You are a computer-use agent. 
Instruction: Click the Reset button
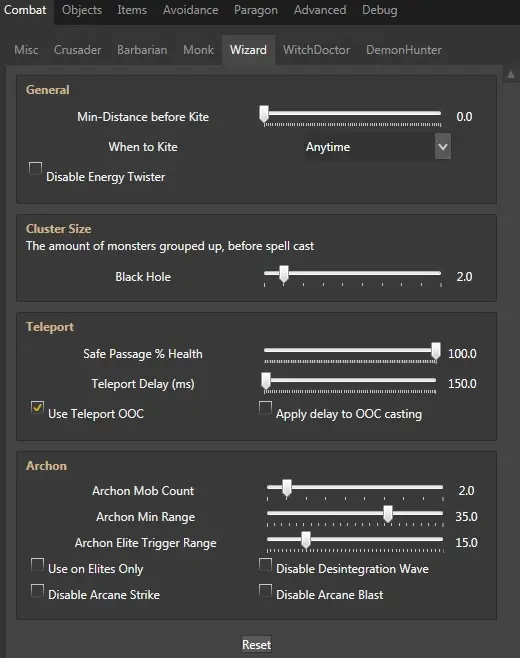pos(256,644)
